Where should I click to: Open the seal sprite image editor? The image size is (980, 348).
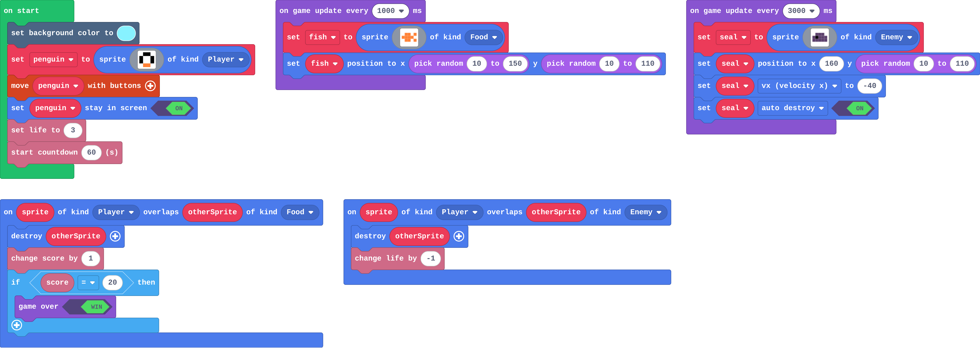point(819,37)
